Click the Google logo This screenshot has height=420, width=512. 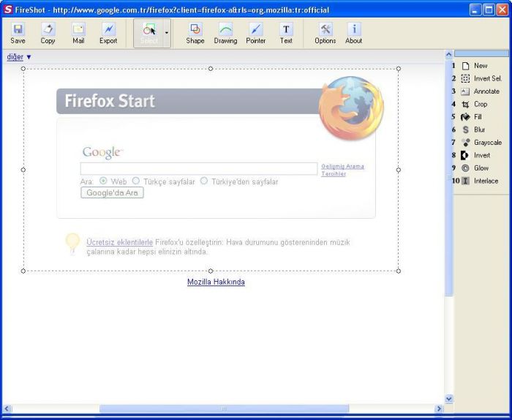[x=103, y=152]
